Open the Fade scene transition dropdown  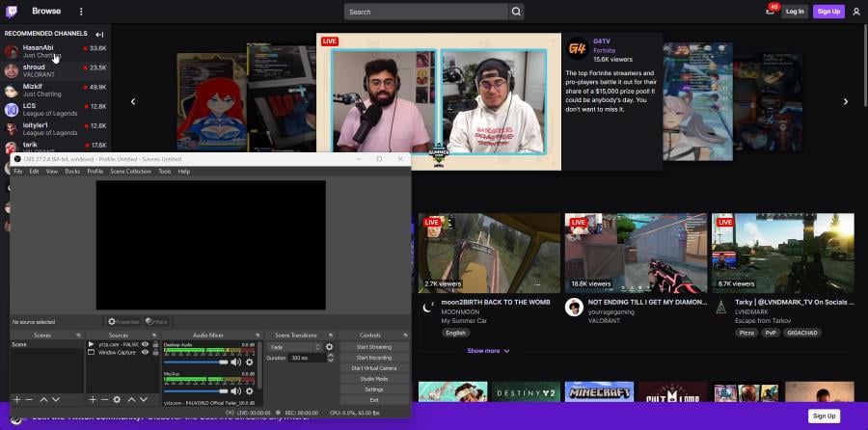294,347
